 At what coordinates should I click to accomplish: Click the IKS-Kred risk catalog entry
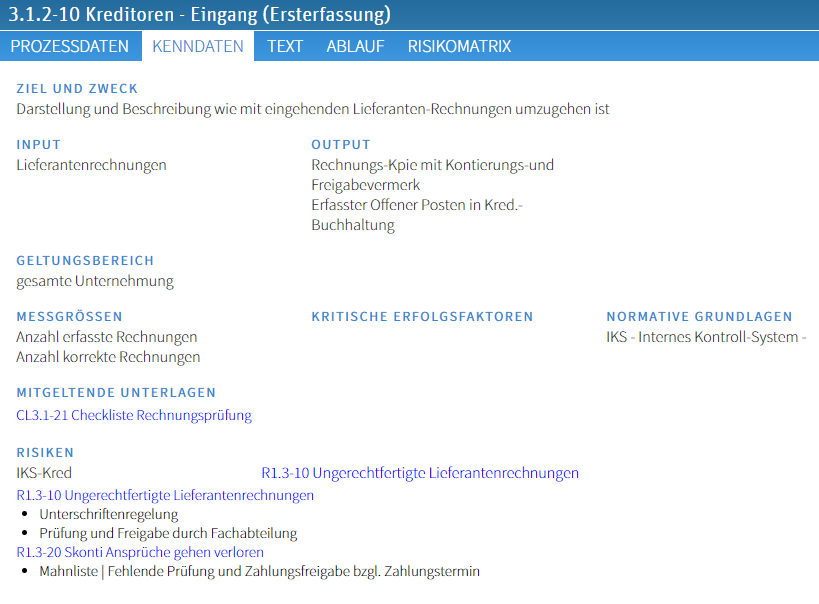click(x=43, y=472)
